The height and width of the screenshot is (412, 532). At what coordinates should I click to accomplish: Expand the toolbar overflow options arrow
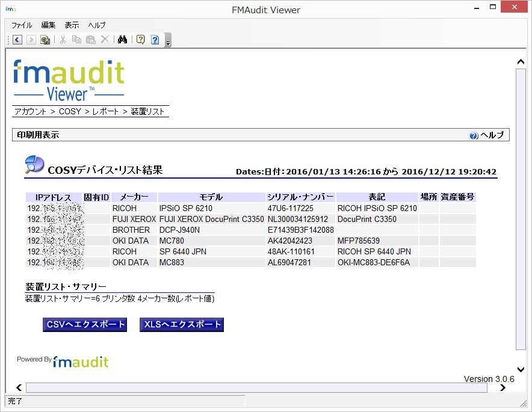click(168, 40)
